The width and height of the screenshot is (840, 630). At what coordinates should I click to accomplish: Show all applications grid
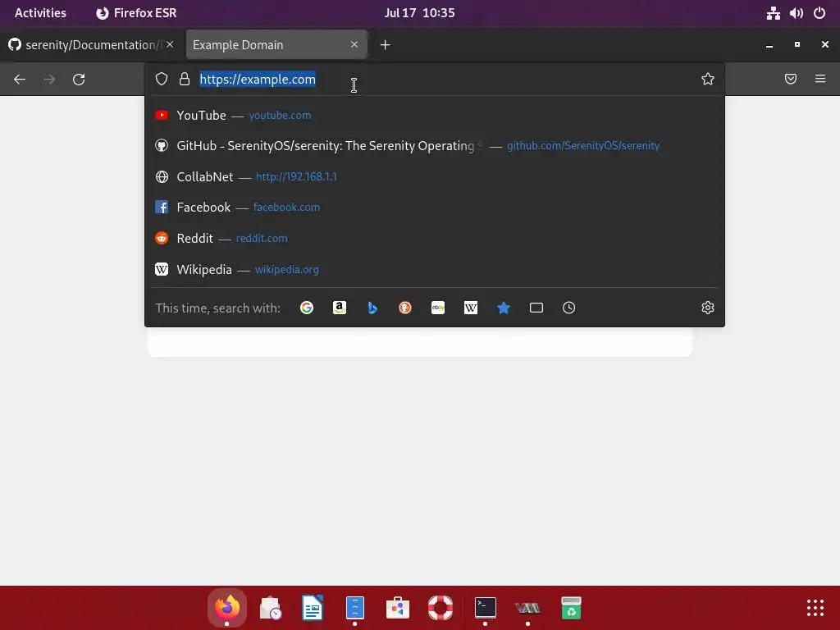[815, 608]
